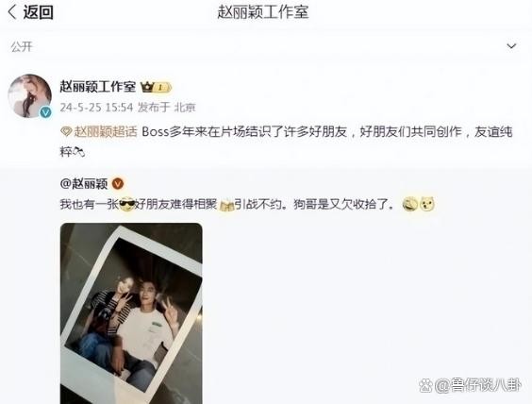Tap the back arrow icon
The image size is (532, 404).
click(x=12, y=12)
